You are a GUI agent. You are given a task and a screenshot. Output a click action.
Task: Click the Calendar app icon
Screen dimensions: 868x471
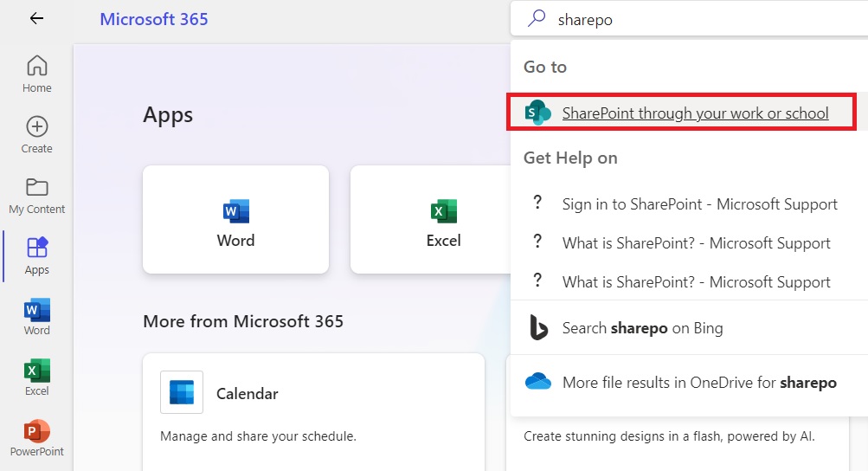[182, 392]
